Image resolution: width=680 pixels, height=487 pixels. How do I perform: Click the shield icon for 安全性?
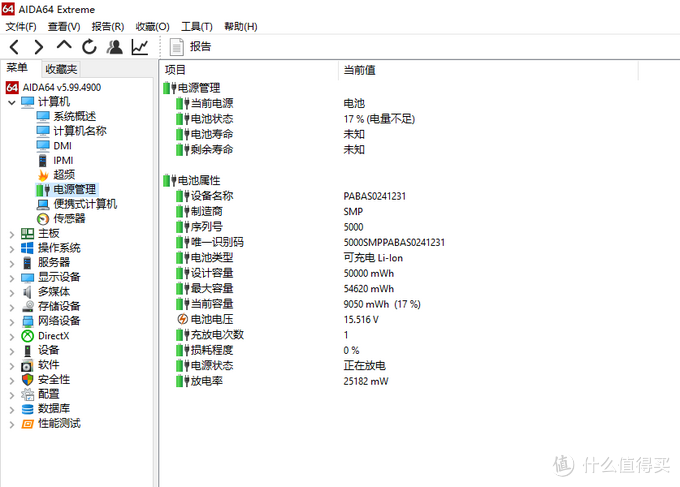tap(27, 380)
